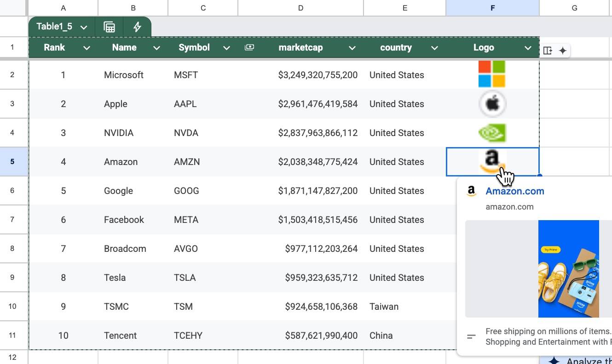The image size is (612, 364).
Task: Select the Tencent name cell
Action: coord(133,336)
